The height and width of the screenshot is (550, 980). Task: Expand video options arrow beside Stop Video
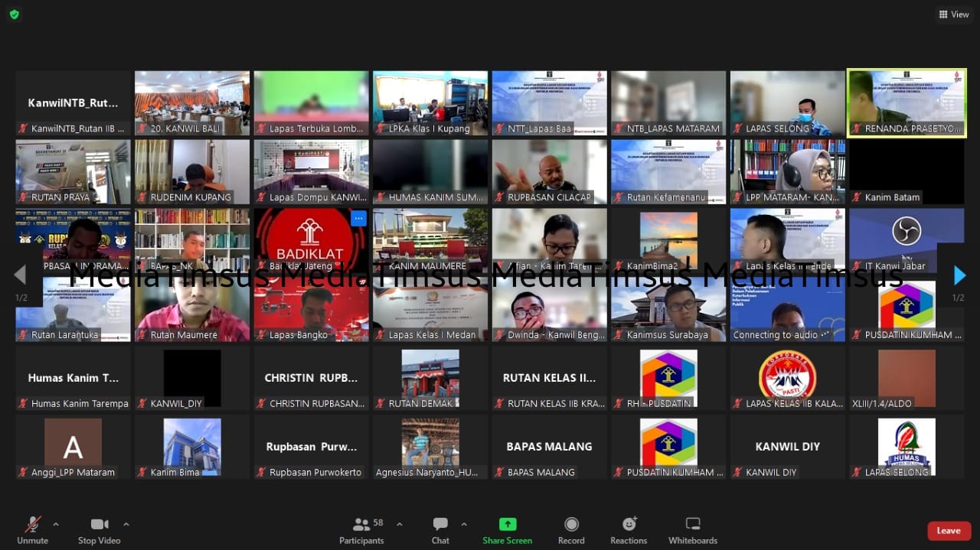click(126, 524)
